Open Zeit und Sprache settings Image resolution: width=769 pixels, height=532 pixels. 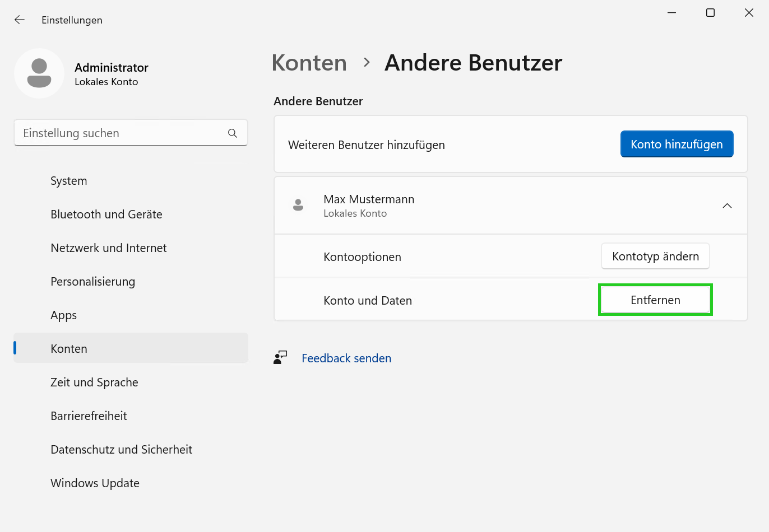pos(94,382)
